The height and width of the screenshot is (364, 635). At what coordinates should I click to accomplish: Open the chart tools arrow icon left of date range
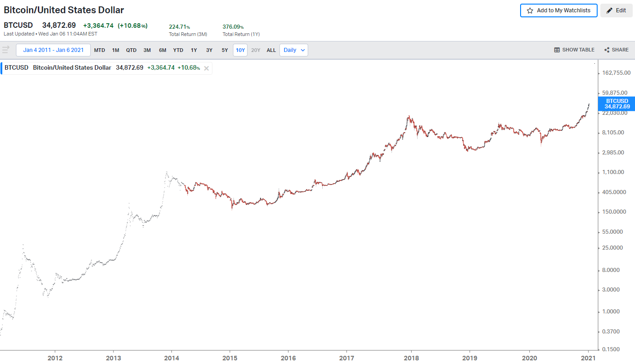pyautogui.click(x=6, y=50)
